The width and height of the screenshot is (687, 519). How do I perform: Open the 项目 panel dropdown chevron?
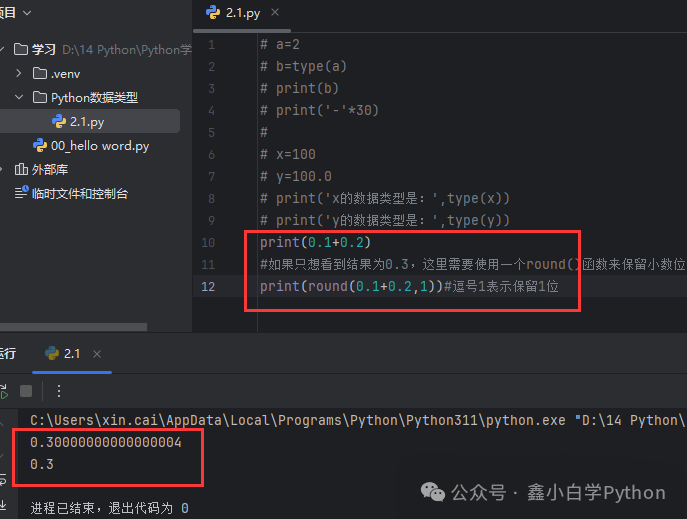coord(27,13)
